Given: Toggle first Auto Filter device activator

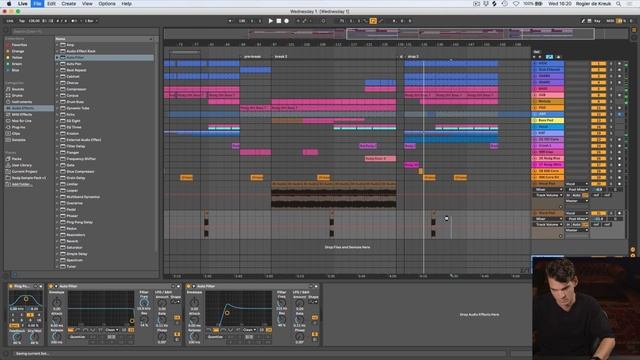Looking at the screenshot, I should click(x=51, y=287).
